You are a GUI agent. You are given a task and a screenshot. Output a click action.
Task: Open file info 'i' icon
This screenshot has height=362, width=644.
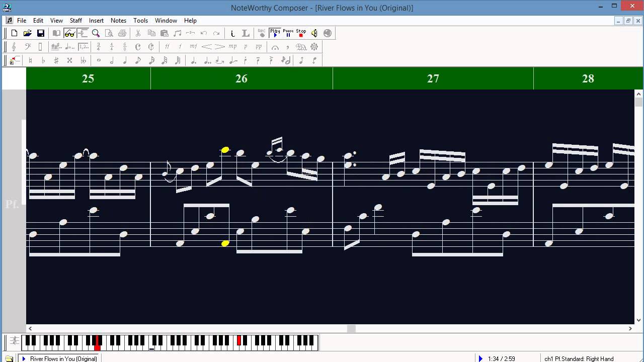point(232,33)
